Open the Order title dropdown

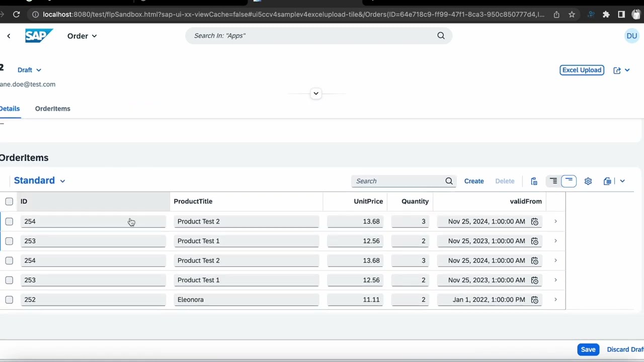82,36
